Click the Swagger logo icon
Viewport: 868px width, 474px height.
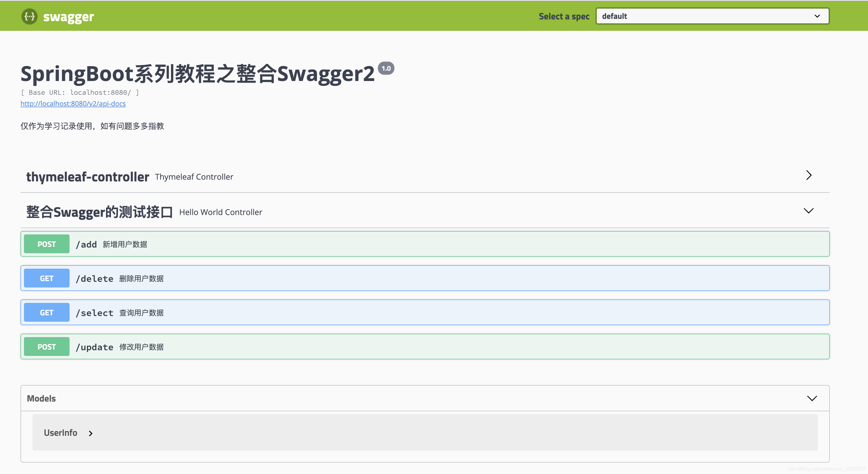(x=29, y=16)
